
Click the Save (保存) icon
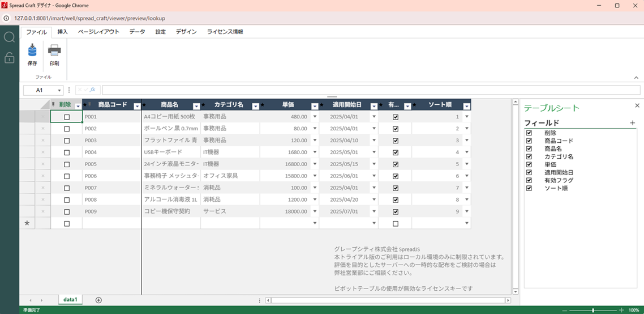point(32,52)
